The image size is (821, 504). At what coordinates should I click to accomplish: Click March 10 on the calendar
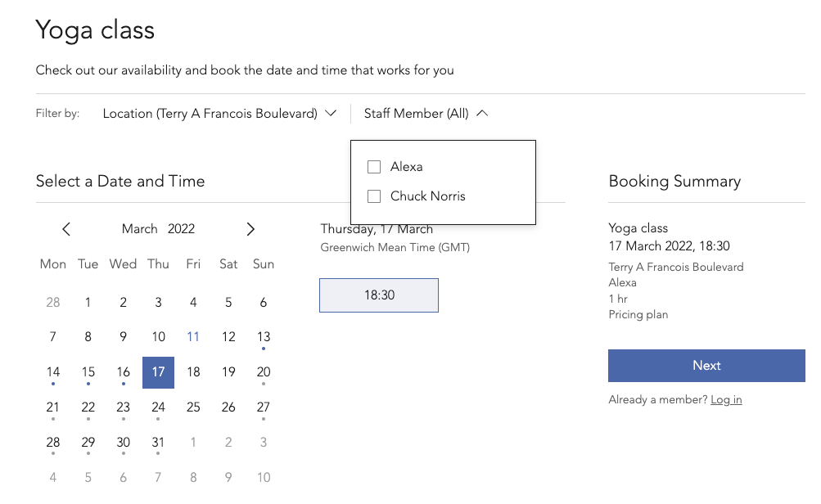[158, 337]
